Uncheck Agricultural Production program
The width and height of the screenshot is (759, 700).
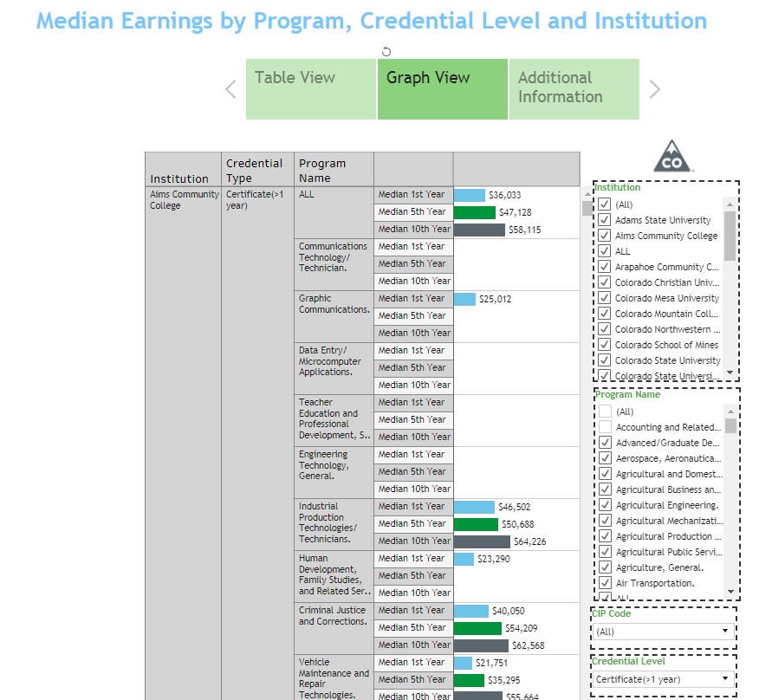(605, 536)
